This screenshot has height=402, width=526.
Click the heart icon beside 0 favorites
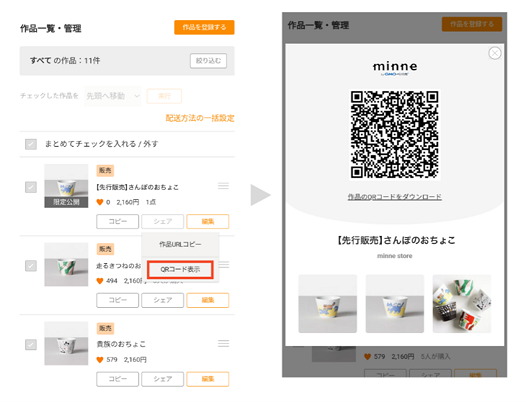click(100, 202)
